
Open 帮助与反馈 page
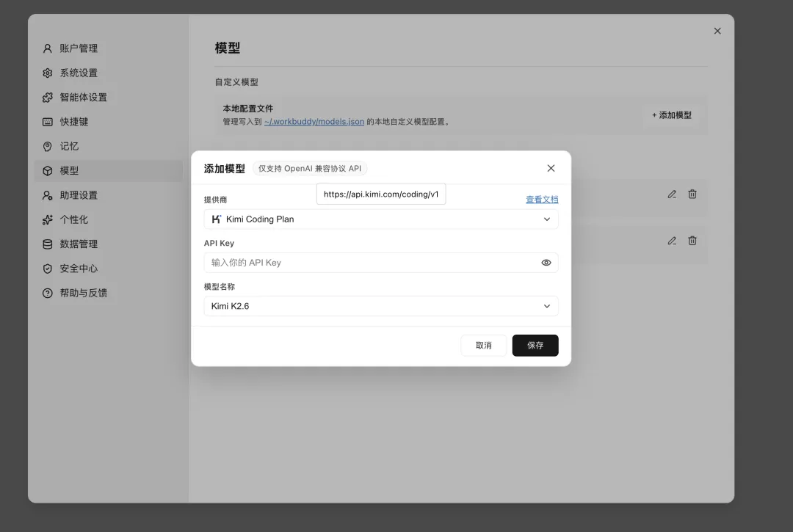(108, 293)
